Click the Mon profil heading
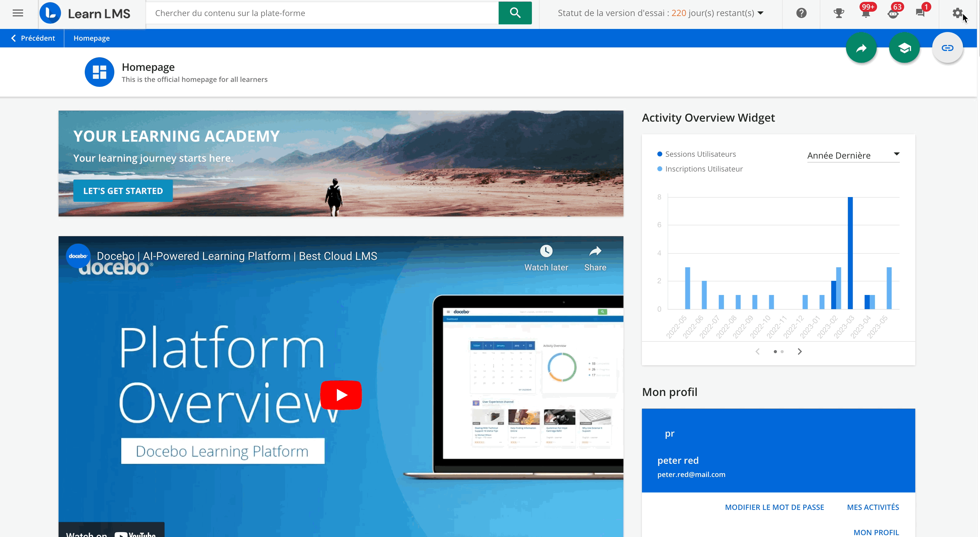 click(x=669, y=392)
